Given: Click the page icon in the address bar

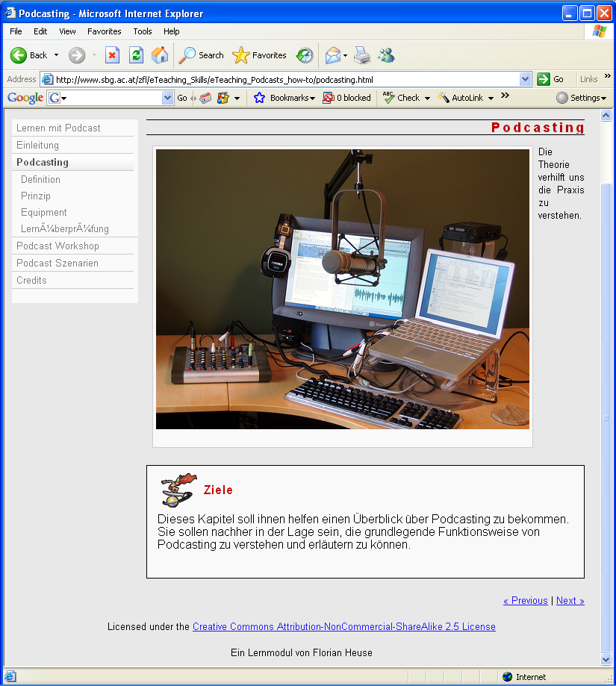Looking at the screenshot, I should 47,79.
